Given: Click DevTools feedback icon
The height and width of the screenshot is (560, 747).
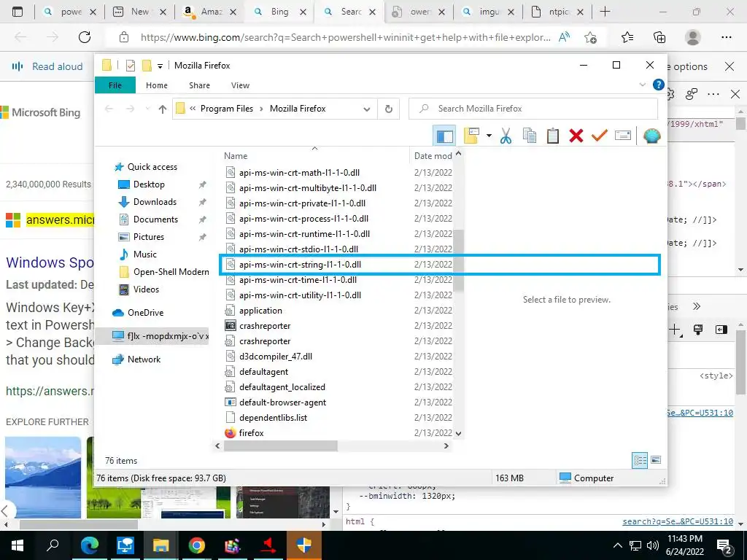Looking at the screenshot, I should coord(692,94).
